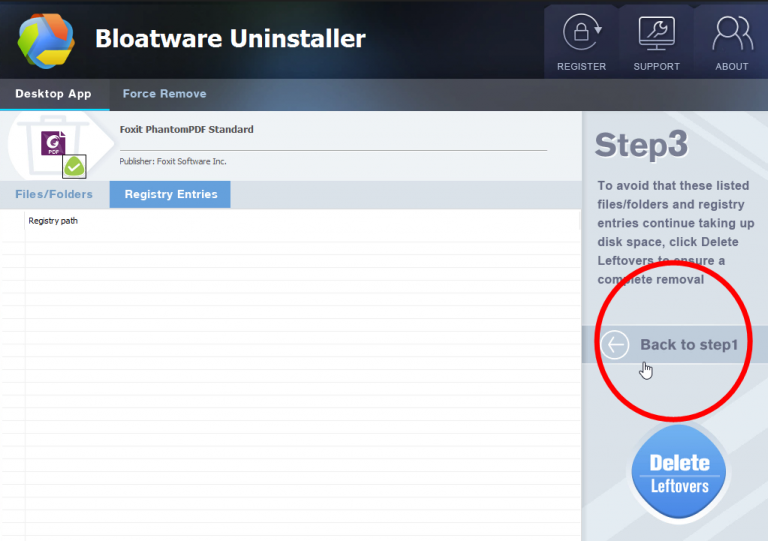
Task: Click the Foxit PhantomPDF Standard program name
Action: (186, 130)
